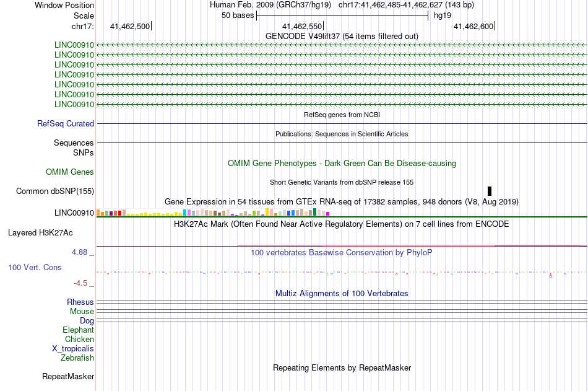Click LINC00910 label beside GTEx expression bars
The width and height of the screenshot is (588, 391).
coord(74,213)
